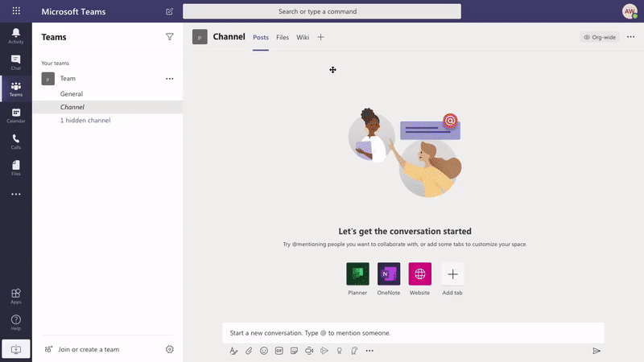The image size is (644, 362).
Task: Send the message with arrow icon
Action: coord(597,351)
